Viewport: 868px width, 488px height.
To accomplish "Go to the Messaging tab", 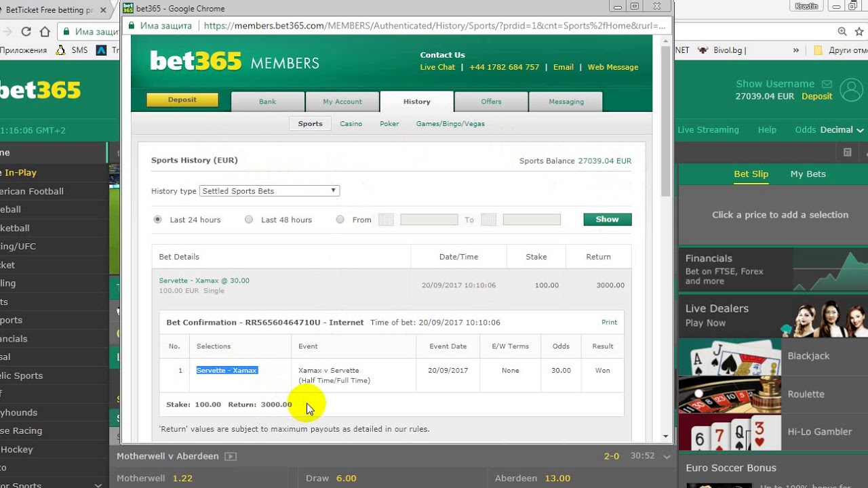I will 566,102.
